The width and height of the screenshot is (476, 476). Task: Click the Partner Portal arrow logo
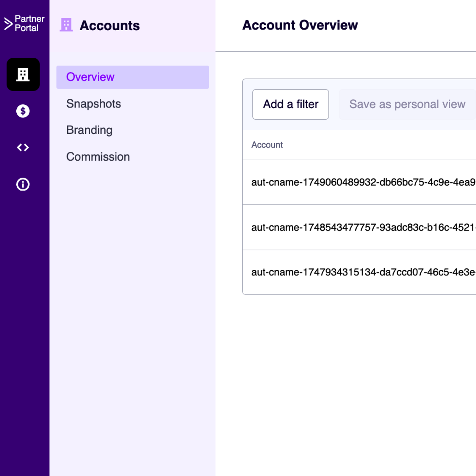(x=8, y=24)
